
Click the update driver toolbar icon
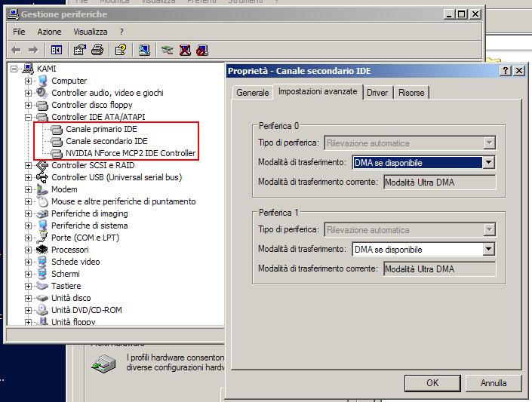168,51
